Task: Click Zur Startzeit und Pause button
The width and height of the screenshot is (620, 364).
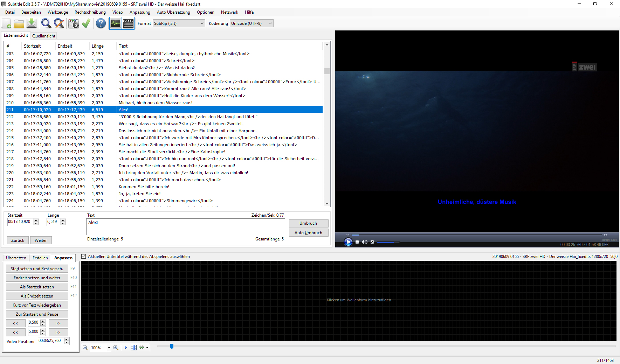Action: click(37, 314)
